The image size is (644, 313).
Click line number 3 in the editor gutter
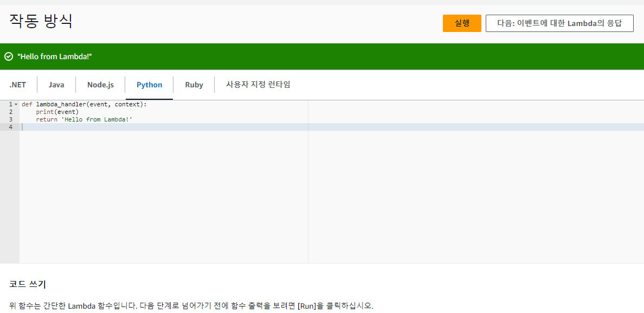[10, 119]
